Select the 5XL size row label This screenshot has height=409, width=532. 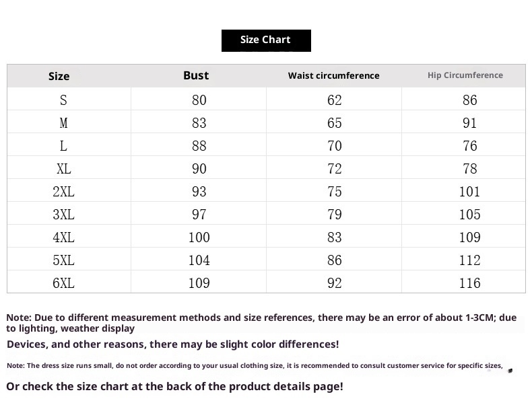coord(63,260)
